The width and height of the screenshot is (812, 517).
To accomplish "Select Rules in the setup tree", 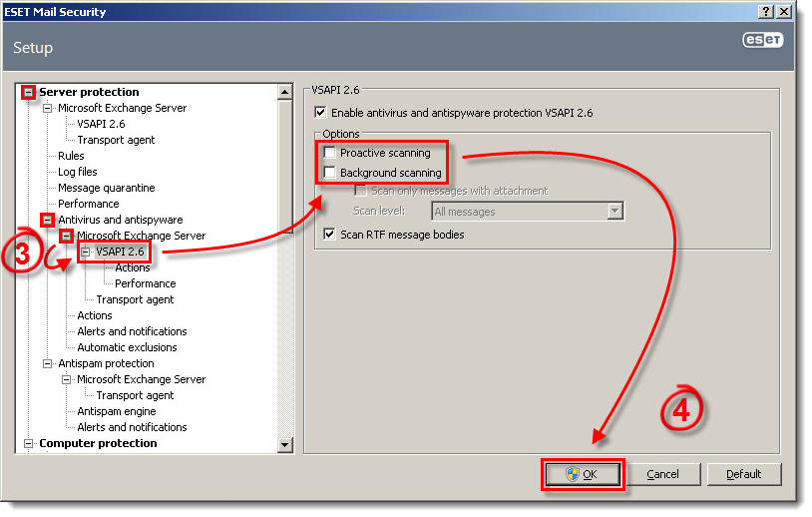I will coord(71,156).
